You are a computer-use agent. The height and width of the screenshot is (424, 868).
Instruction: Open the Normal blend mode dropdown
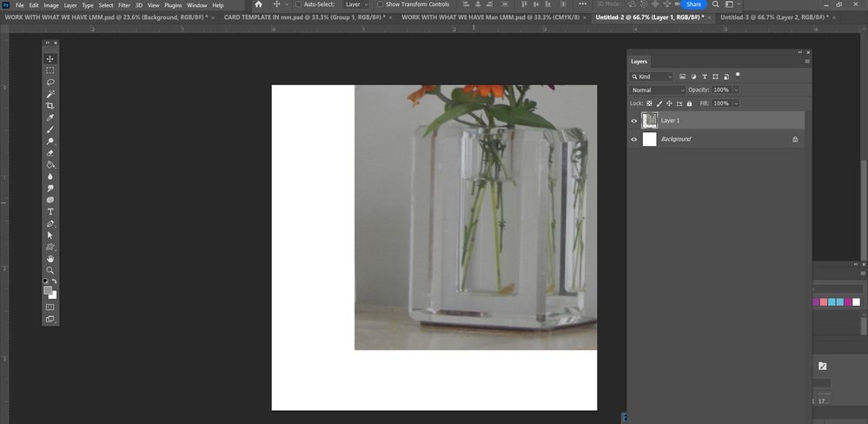657,89
